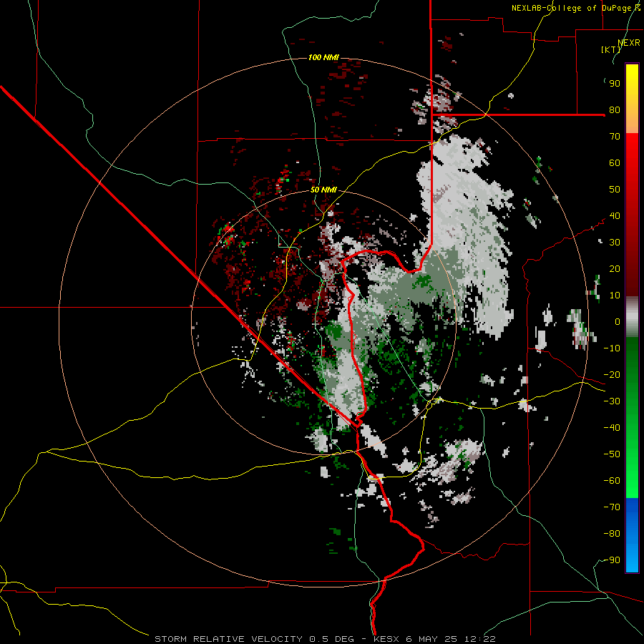Click the 20 value on the velocity scale
Viewport: 644px width, 644px height.
point(615,268)
